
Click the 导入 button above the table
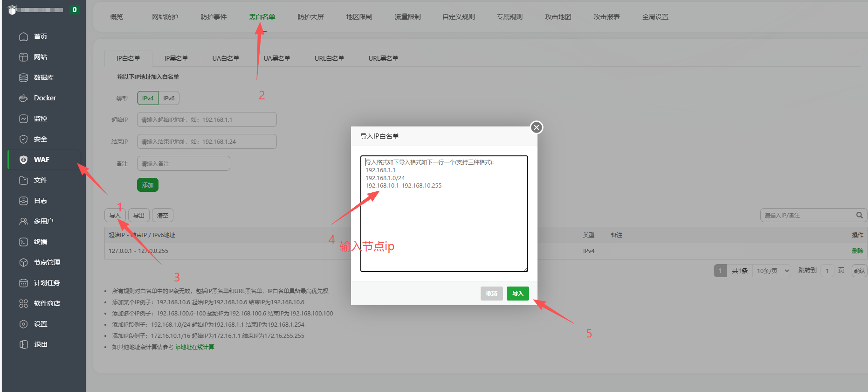click(115, 215)
